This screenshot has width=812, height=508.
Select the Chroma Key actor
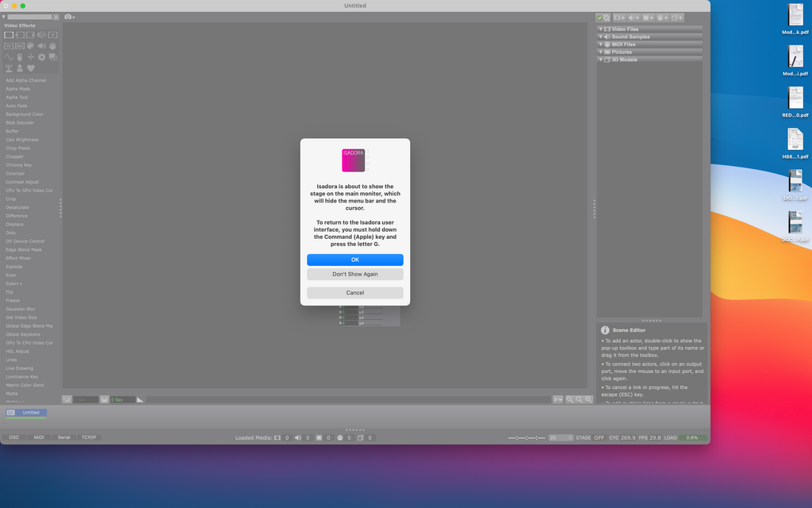19,165
